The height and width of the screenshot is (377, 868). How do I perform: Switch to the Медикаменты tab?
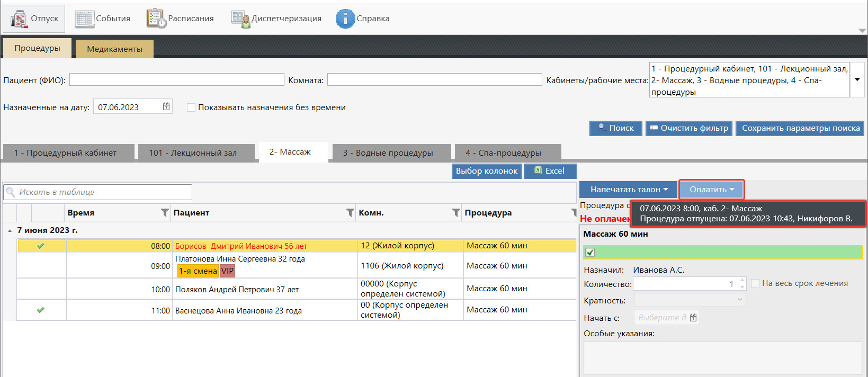tap(114, 49)
